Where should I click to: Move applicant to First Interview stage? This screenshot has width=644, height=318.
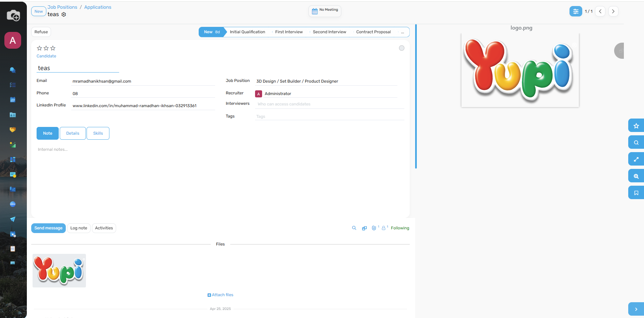tap(289, 32)
